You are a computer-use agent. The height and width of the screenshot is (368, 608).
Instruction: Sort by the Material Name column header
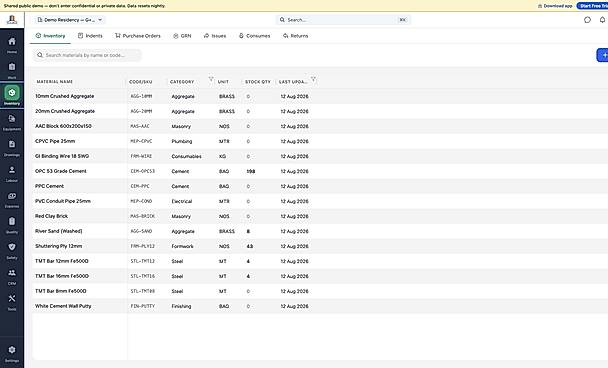(x=55, y=82)
